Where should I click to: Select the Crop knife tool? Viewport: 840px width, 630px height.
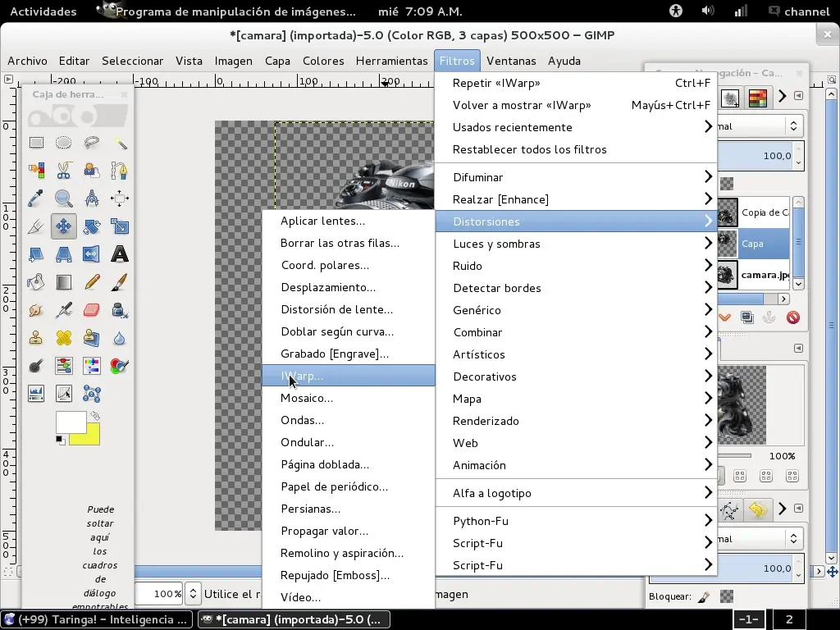36,226
